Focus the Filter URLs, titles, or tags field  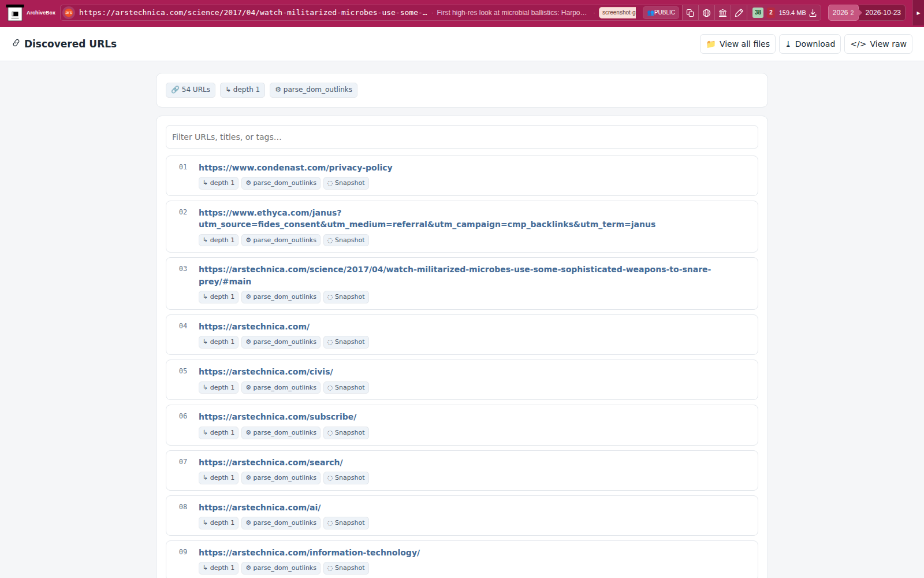462,137
